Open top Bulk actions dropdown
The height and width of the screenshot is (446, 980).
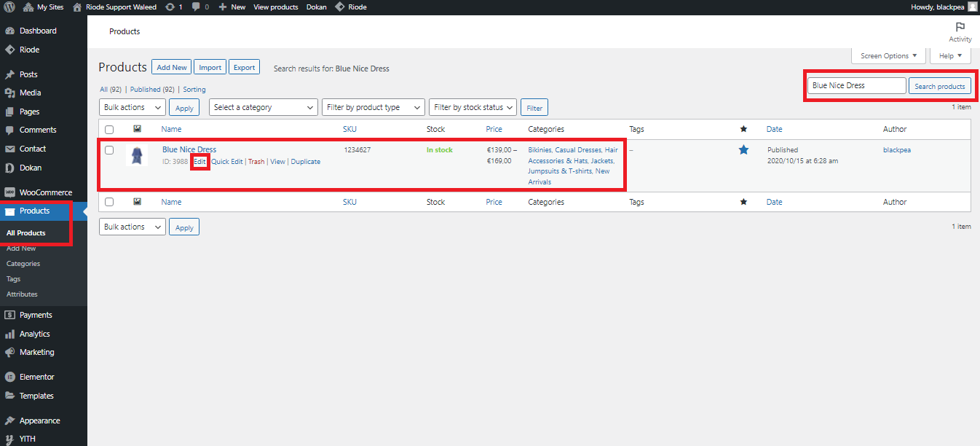(133, 107)
